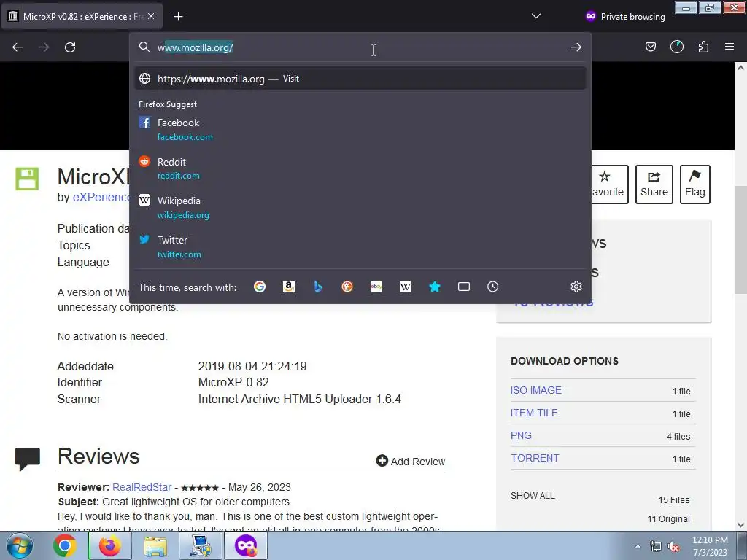
Task: Reload the current page
Action: click(70, 47)
